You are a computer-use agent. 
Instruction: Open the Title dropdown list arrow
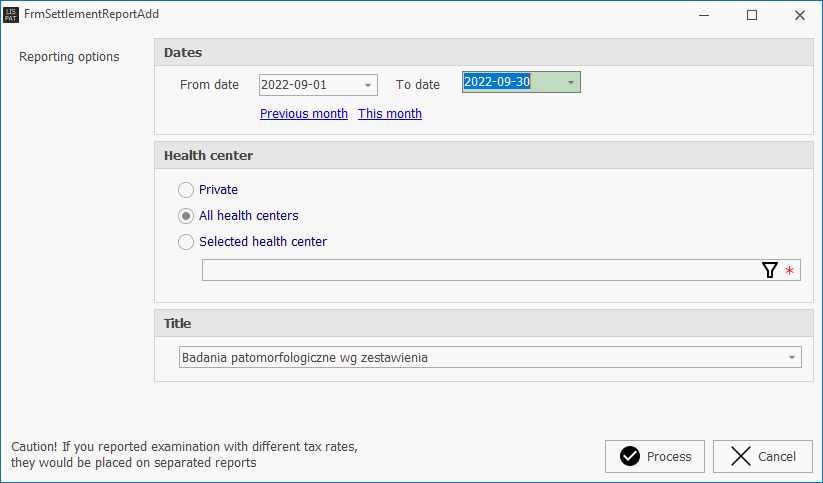pos(792,357)
